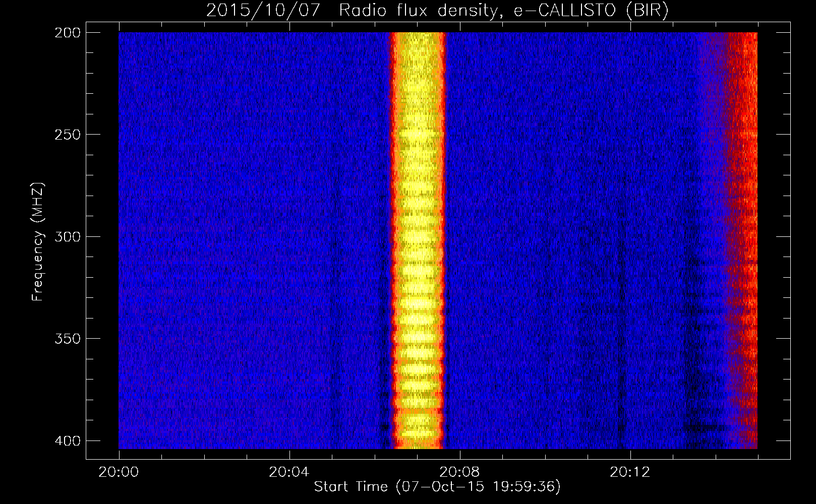This screenshot has width=816, height=504.
Task: Click the 400 frequency tick label
Action: click(x=67, y=440)
